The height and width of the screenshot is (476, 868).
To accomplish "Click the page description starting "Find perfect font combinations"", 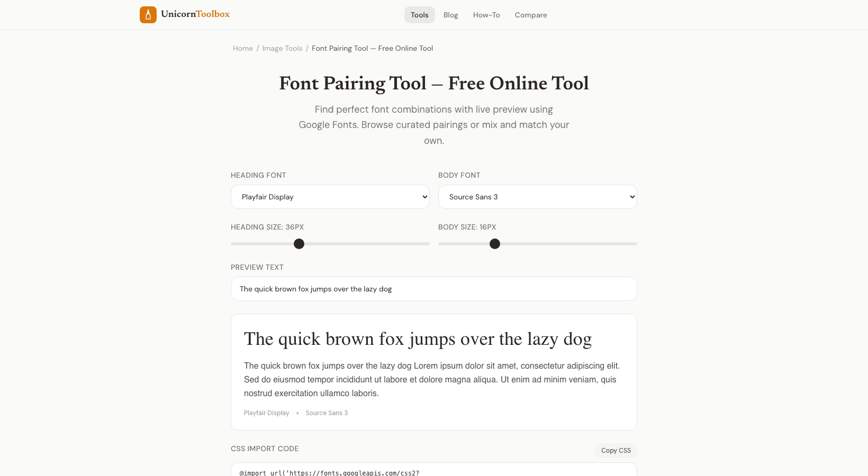I will click(434, 125).
